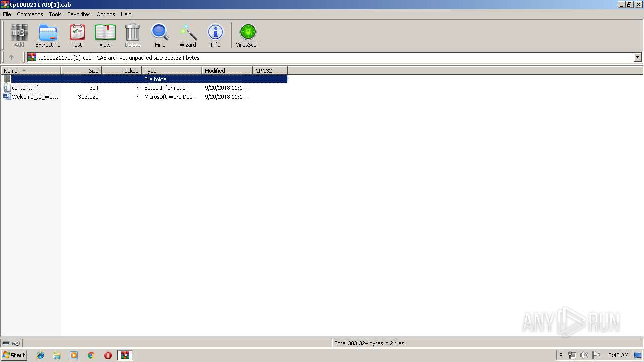This screenshot has height=362, width=644.
Task: Launch Google Chrome from taskbar
Action: click(x=91, y=355)
